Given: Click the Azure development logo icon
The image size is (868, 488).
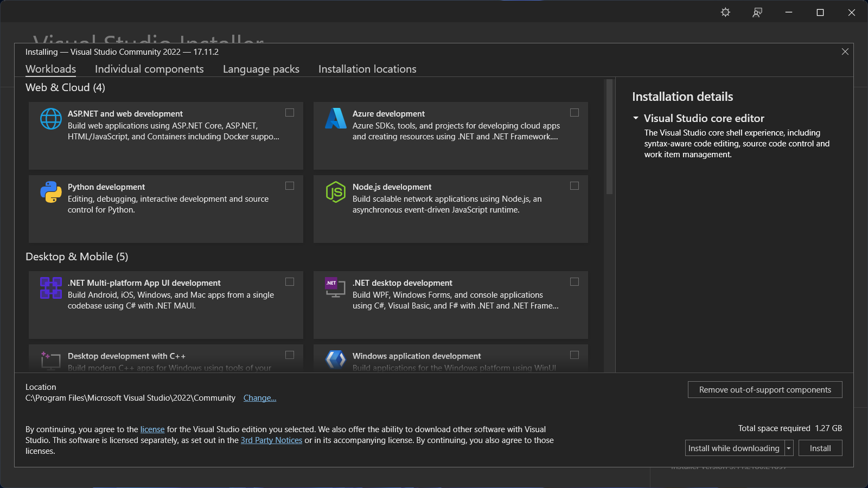Looking at the screenshot, I should coord(336,118).
